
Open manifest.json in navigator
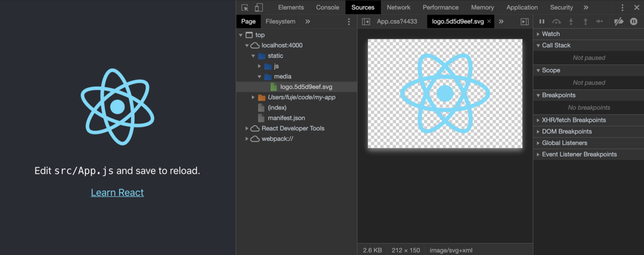point(286,118)
